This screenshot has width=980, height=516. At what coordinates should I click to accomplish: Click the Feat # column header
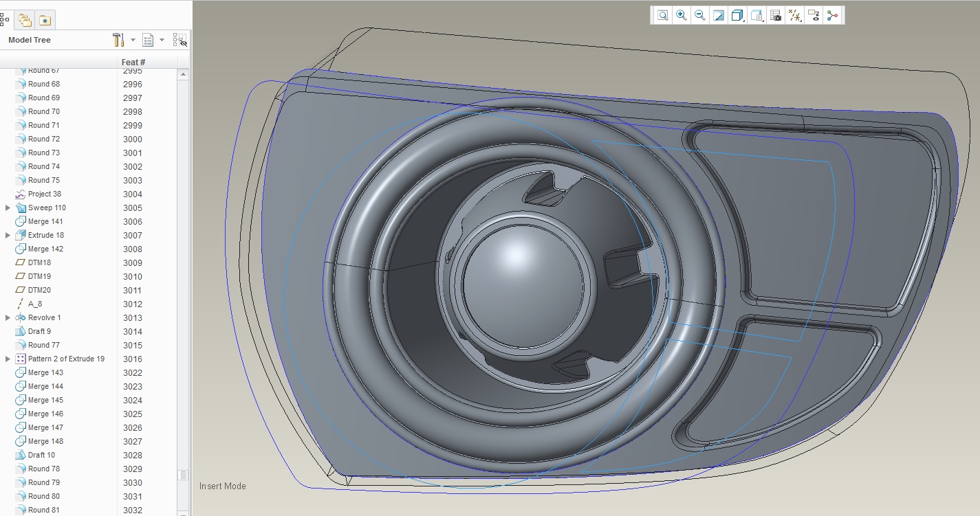[x=133, y=63]
